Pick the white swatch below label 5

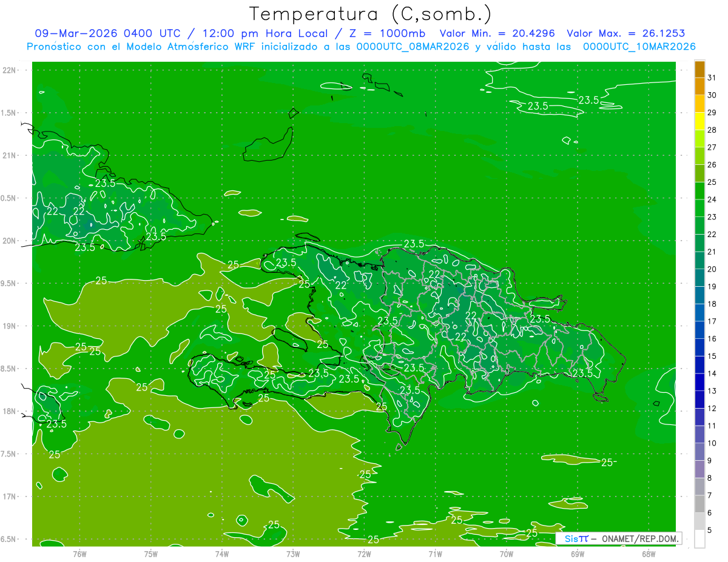click(x=699, y=538)
